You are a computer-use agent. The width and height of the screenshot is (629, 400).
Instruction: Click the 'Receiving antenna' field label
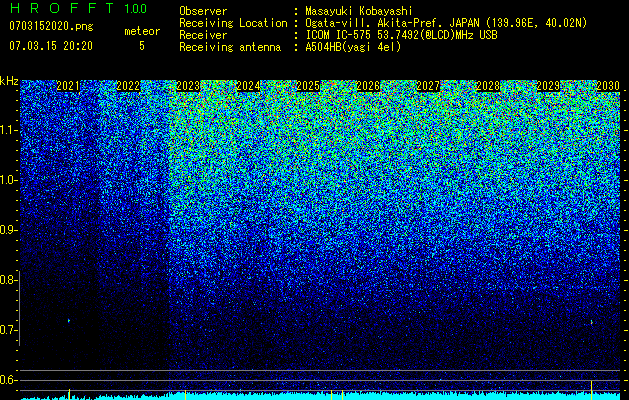click(230, 47)
